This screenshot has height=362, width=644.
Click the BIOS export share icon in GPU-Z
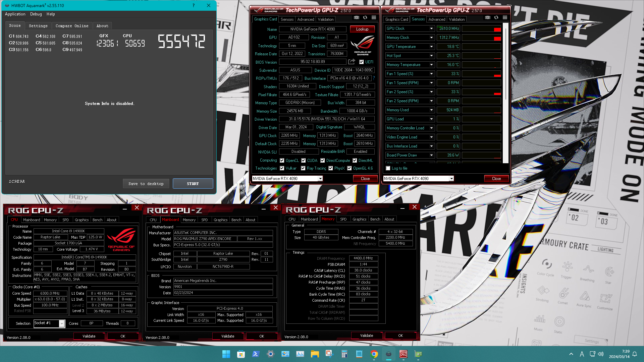pyautogui.click(x=352, y=62)
